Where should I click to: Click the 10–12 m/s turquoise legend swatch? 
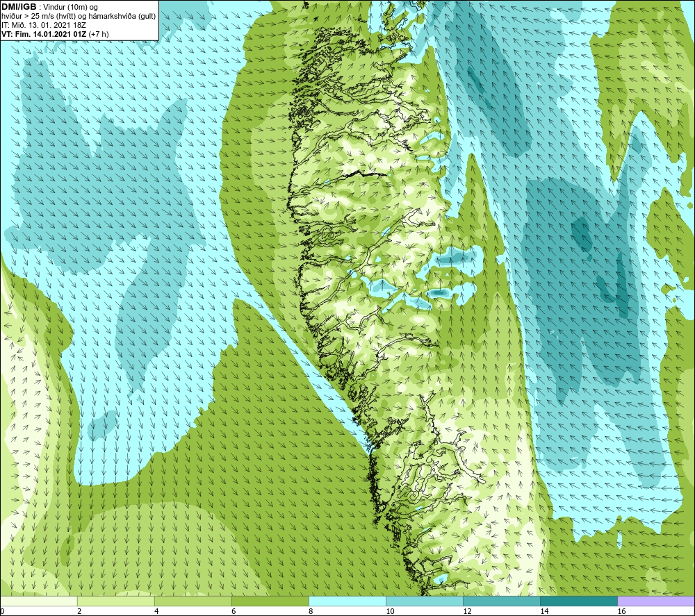click(x=425, y=601)
